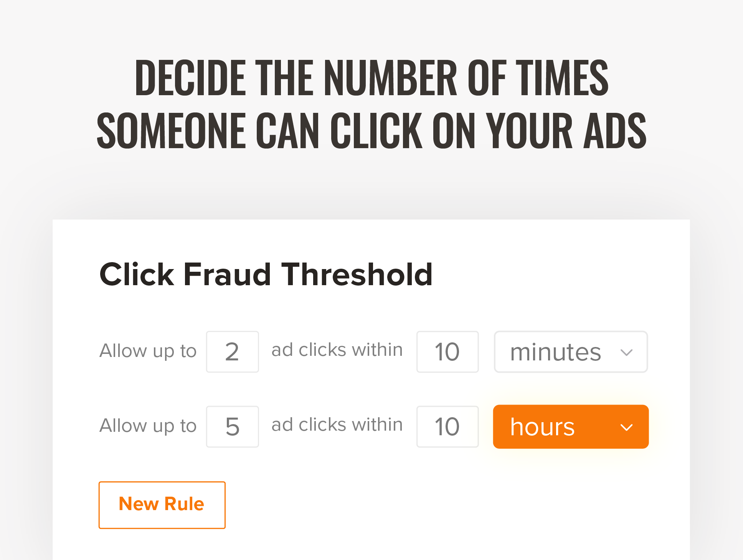Screen dimensions: 743x560
Task: Click the empty area right of New Rule
Action: coord(422,505)
